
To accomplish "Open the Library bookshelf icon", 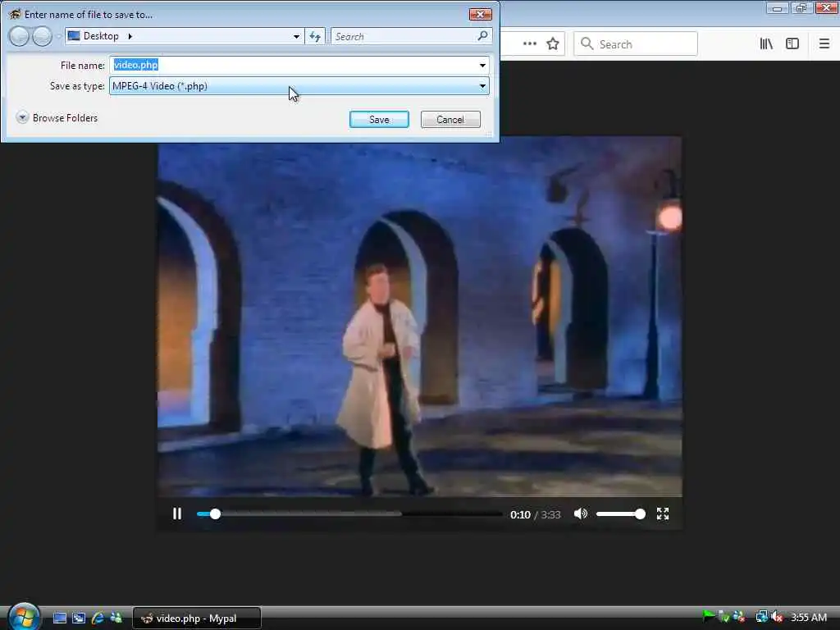I will click(x=766, y=44).
